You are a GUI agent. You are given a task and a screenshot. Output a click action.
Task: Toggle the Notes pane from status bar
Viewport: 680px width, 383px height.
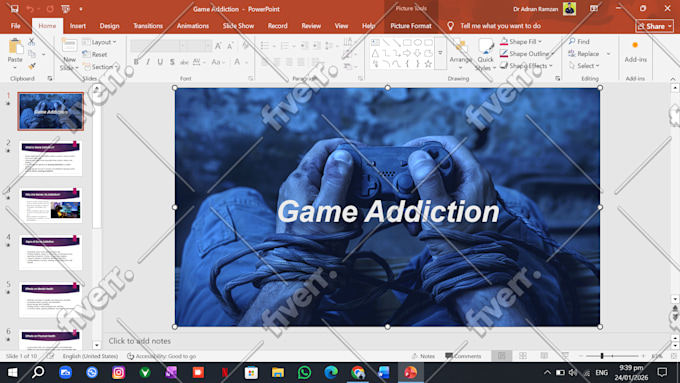click(423, 356)
